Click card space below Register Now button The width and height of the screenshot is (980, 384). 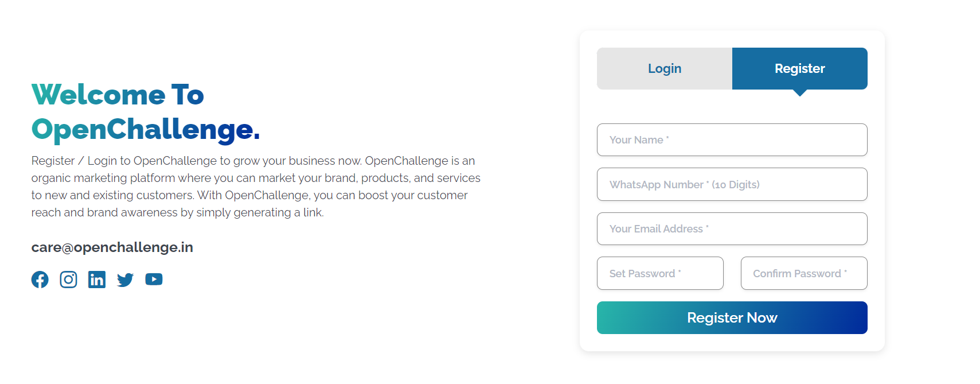click(732, 343)
